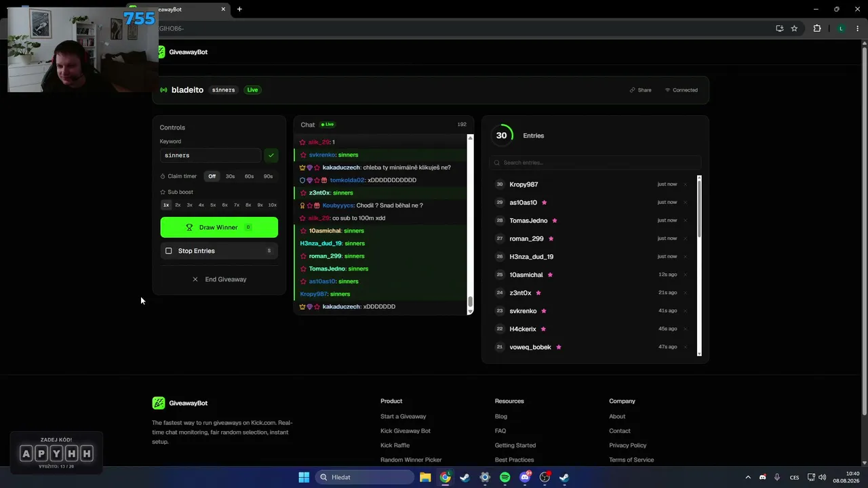This screenshot has height=488, width=868.
Task: Toggle the taskbar volume icon
Action: point(823,477)
